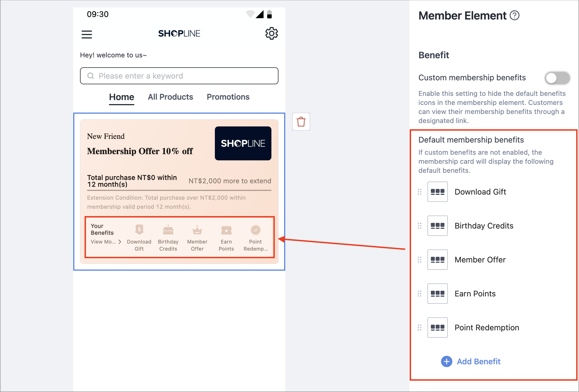Viewport: 579px width, 392px height.
Task: Click the search magnifier icon in keyword box
Action: coord(90,76)
